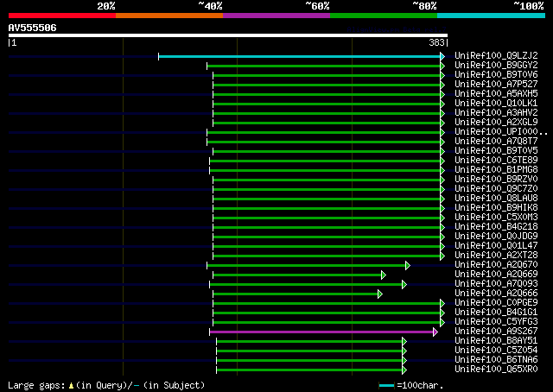Select the UniRef100_C6TE89 subject

coord(496,161)
